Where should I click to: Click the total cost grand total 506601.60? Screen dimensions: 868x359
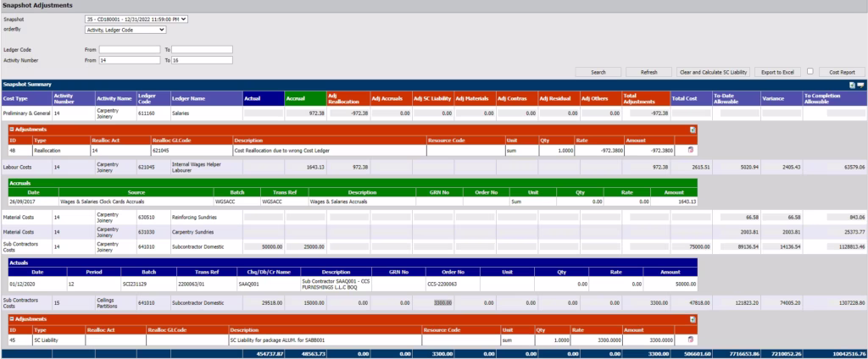click(698, 353)
